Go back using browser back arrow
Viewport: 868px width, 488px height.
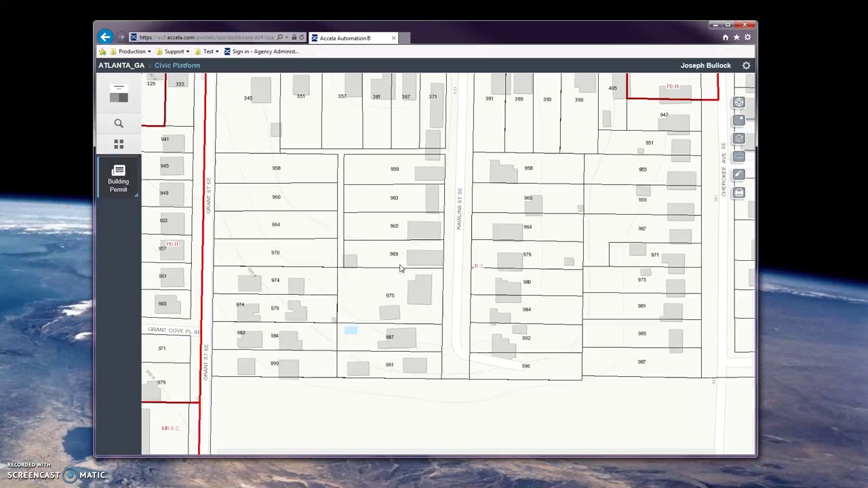(105, 37)
